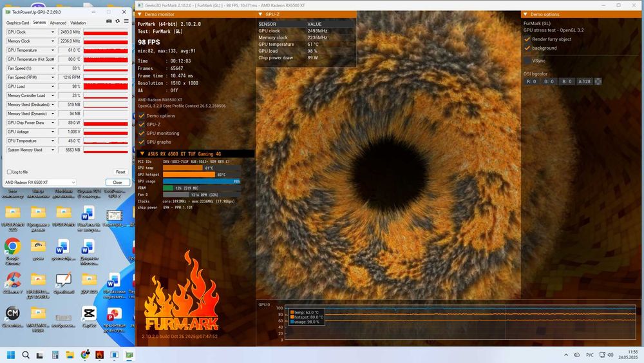Launch the CapCut desktop shortcut
The width and height of the screenshot is (644, 363).
click(89, 317)
